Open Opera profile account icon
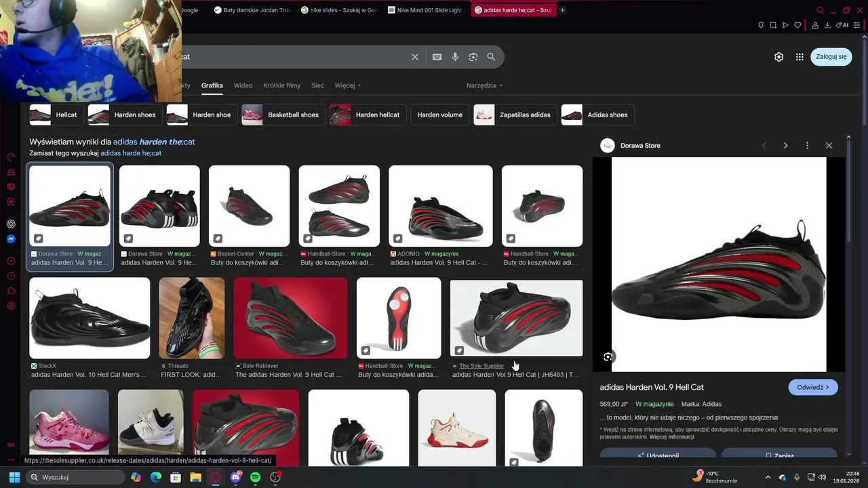The width and height of the screenshot is (868, 488). pyautogui.click(x=815, y=25)
